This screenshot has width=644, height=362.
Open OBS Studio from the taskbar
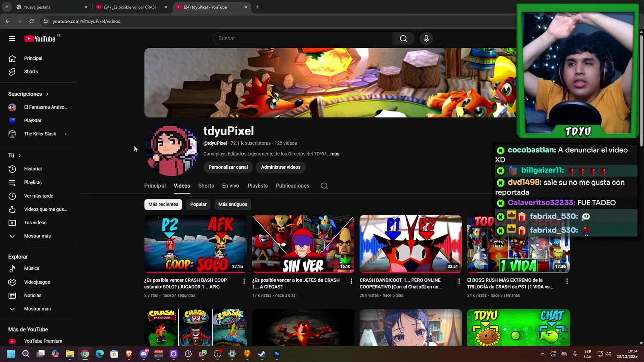coord(217,354)
